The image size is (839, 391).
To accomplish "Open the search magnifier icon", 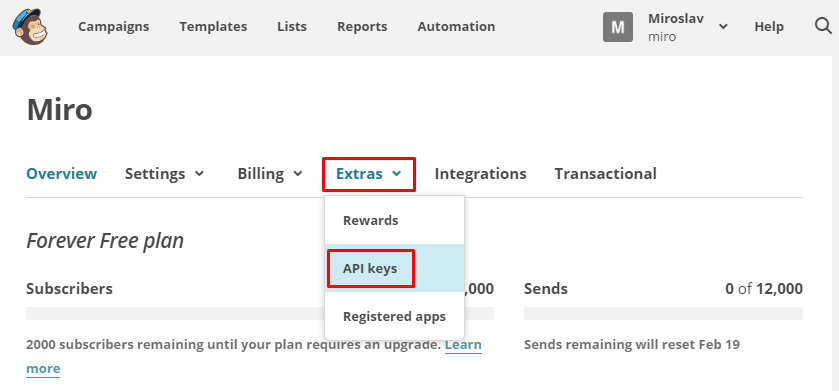I will (x=823, y=26).
